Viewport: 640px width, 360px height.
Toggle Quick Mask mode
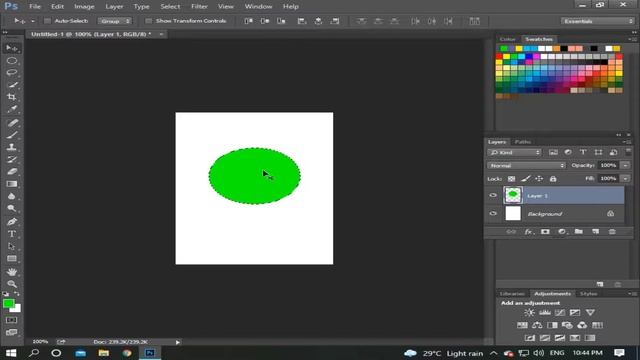(12, 320)
